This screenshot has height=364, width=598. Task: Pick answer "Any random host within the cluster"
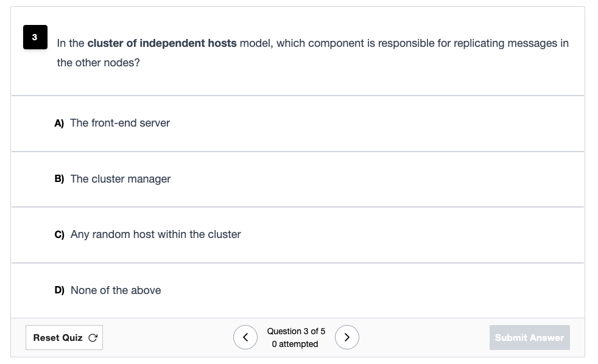297,235
